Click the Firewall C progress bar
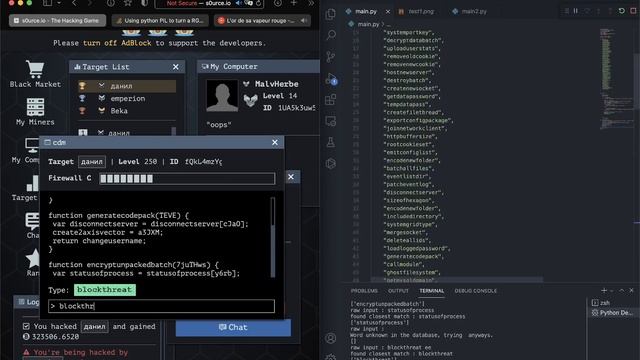640x360 pixels. 187,178
